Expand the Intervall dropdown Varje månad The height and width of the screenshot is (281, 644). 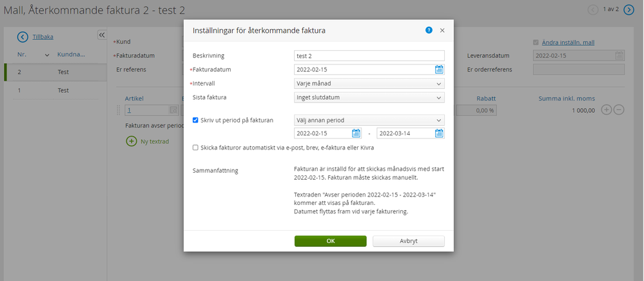pos(369,83)
